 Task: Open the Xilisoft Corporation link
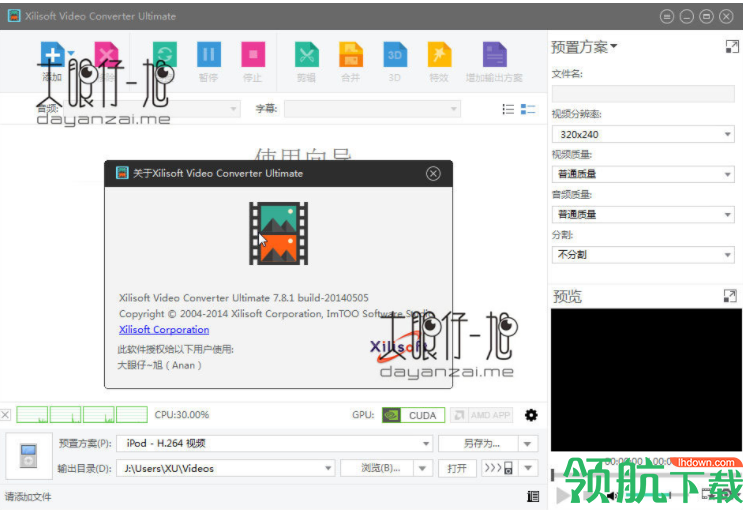click(x=164, y=329)
